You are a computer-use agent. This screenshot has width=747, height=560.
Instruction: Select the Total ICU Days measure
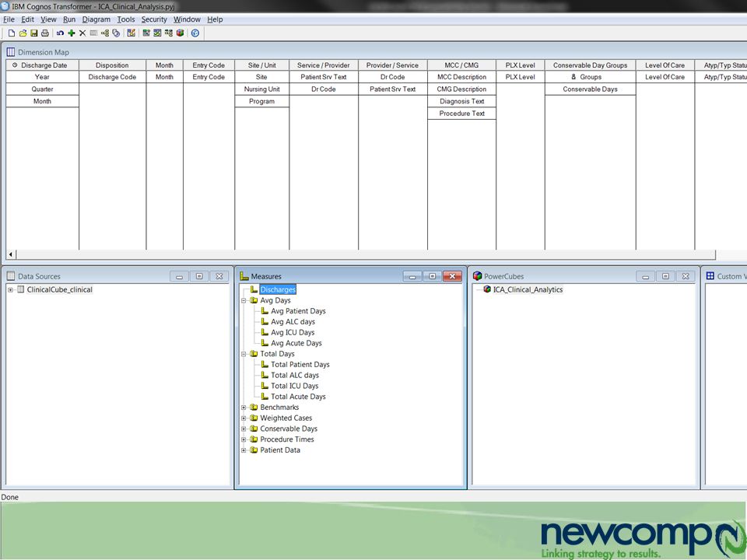[x=294, y=386]
